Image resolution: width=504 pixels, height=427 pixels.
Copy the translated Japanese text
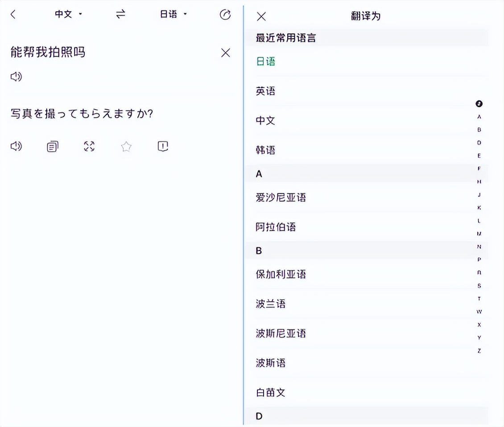(52, 146)
